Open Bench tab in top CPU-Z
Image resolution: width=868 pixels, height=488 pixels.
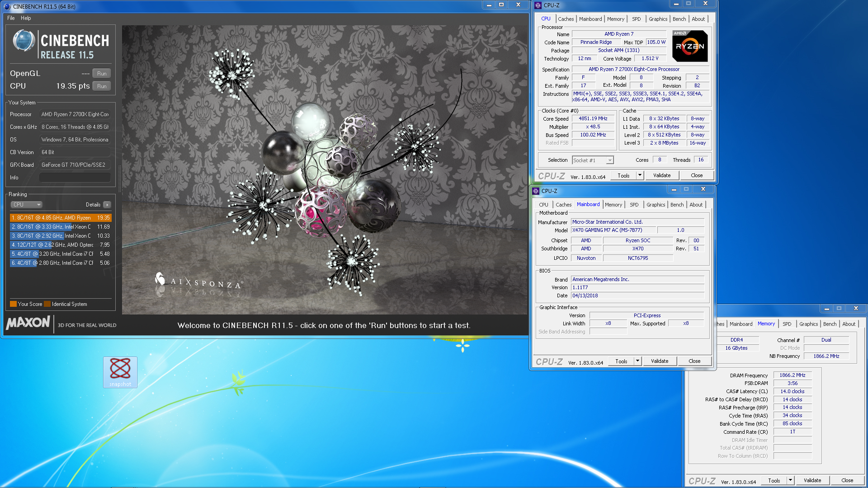pyautogui.click(x=679, y=19)
